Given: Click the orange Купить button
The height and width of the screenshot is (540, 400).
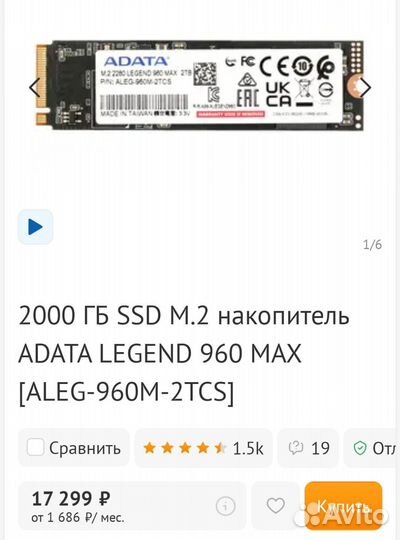Looking at the screenshot, I should 343,506.
